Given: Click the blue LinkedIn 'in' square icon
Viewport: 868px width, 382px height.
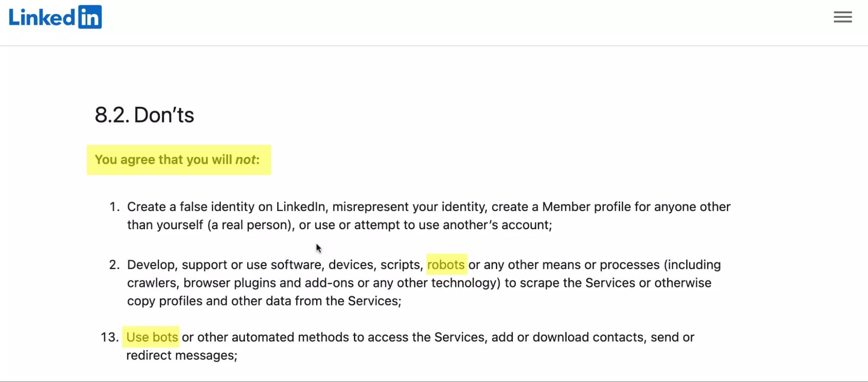Looking at the screenshot, I should click(x=90, y=16).
